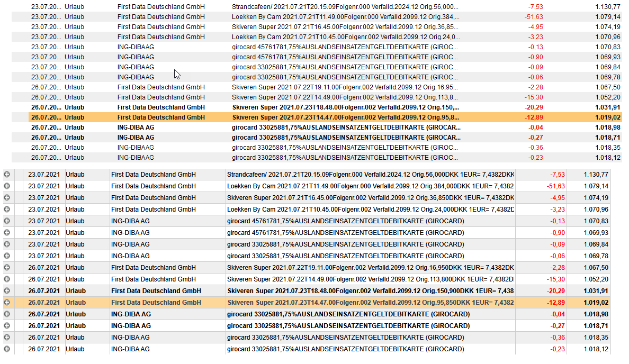Select the Skiveren Super description with 'Orig.36,850DKK'
The height and width of the screenshot is (364, 629).
tap(371, 198)
